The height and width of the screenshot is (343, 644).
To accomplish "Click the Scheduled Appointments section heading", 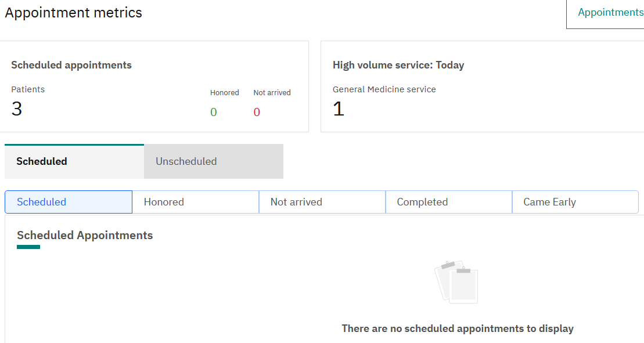I will [85, 236].
